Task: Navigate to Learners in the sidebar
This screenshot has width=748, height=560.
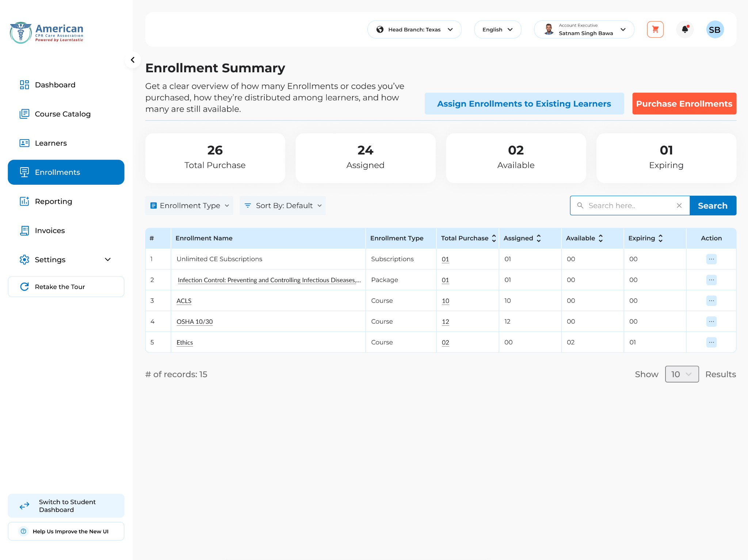Action: (x=66, y=143)
